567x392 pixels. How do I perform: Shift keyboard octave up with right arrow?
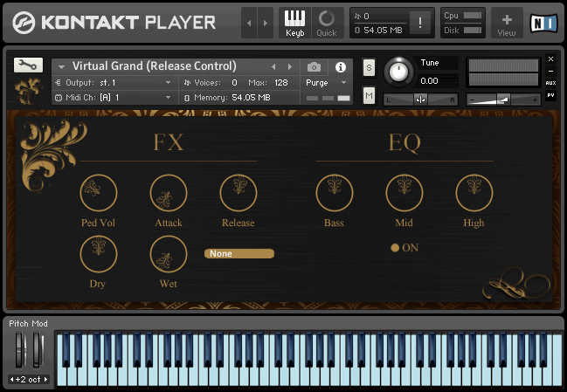[45, 380]
